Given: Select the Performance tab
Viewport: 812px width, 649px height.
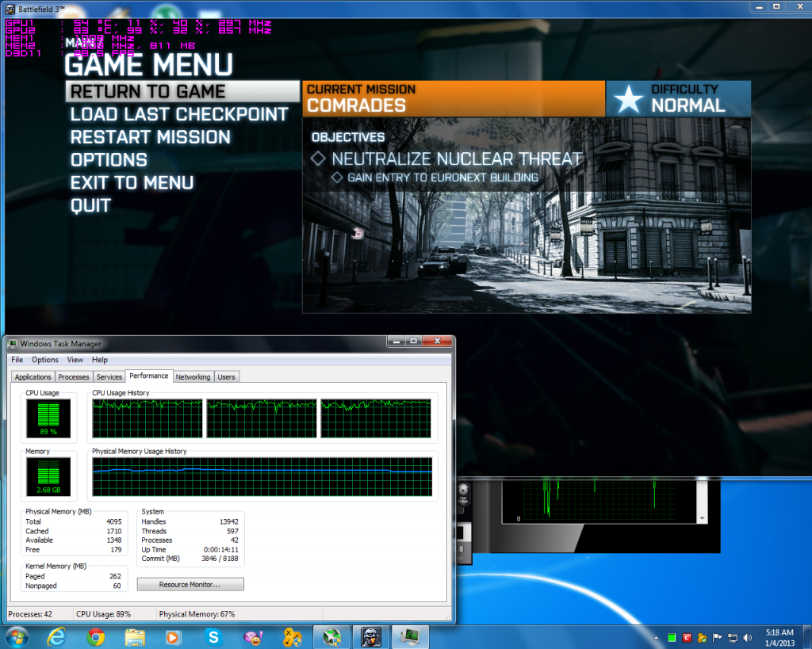Looking at the screenshot, I should point(148,376).
